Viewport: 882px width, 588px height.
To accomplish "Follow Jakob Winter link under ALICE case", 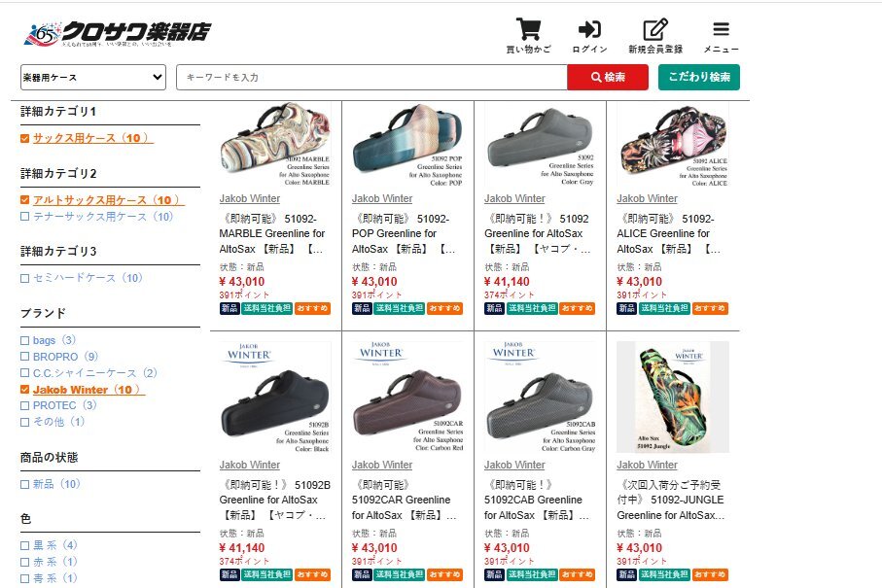I will (x=647, y=198).
